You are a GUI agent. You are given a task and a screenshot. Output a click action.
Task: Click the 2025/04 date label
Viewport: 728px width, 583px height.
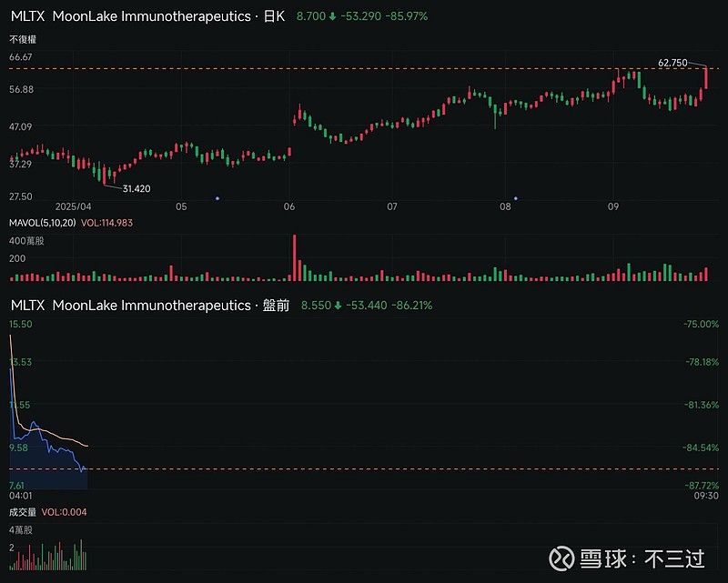click(x=74, y=206)
